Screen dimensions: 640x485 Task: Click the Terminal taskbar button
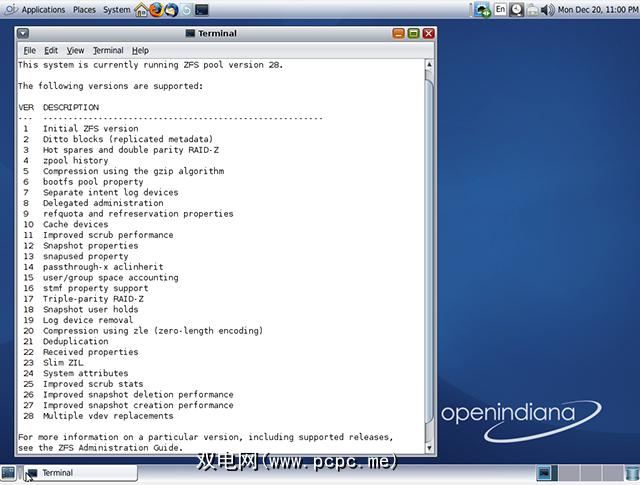coord(80,473)
